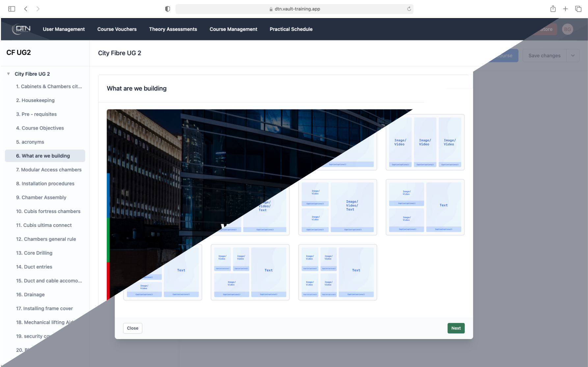
Task: Click the privacy shield icon near the address bar
Action: [x=168, y=9]
